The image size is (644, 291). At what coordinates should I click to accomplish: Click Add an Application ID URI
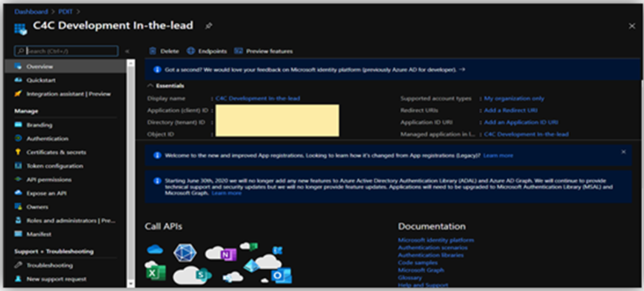click(x=521, y=122)
